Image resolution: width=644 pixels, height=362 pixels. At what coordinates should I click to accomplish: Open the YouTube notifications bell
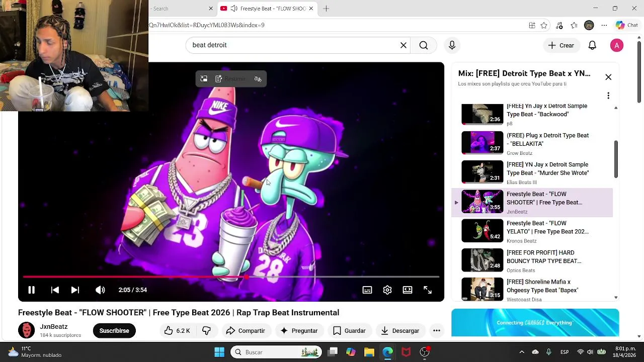[592, 45]
